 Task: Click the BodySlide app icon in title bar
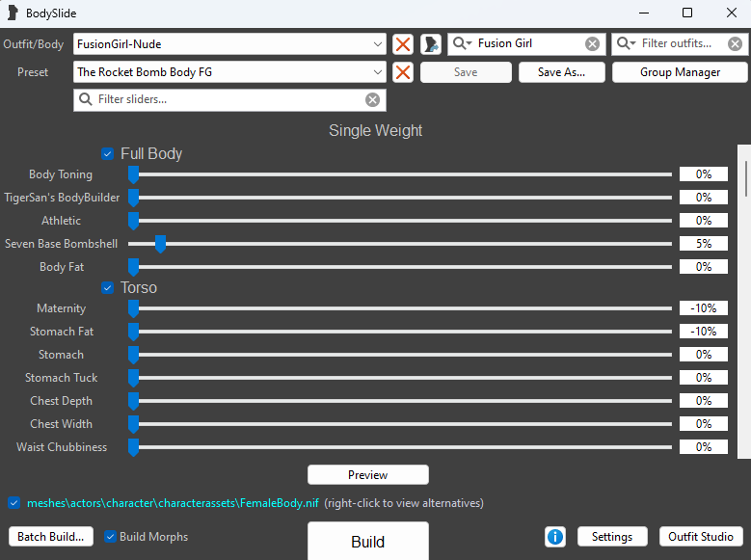[13, 13]
